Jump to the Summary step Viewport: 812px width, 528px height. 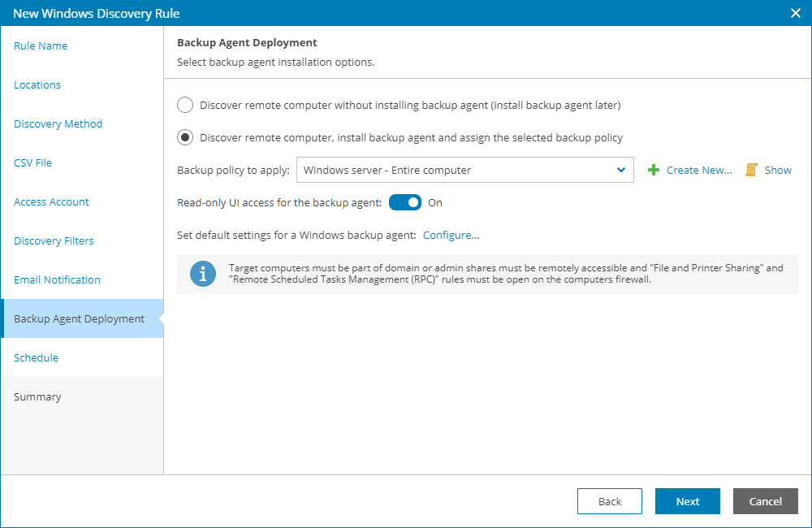pyautogui.click(x=38, y=396)
